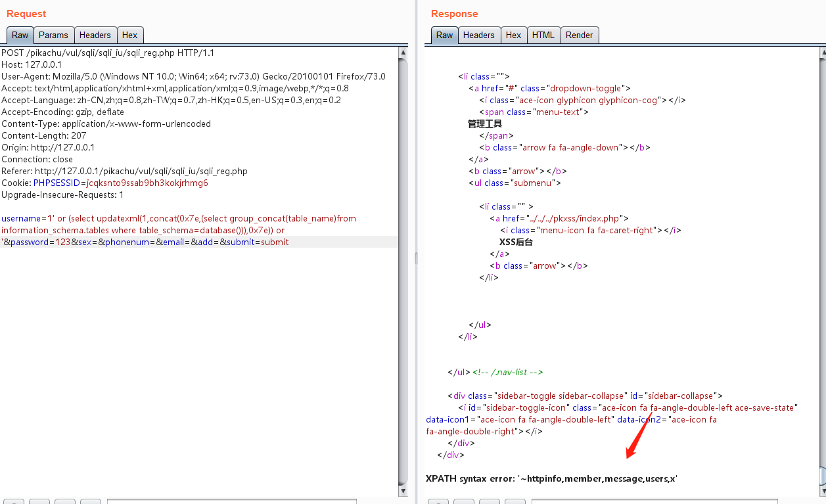
Task: Click the arrow fa fa-angle-down tag line
Action: coord(564,147)
